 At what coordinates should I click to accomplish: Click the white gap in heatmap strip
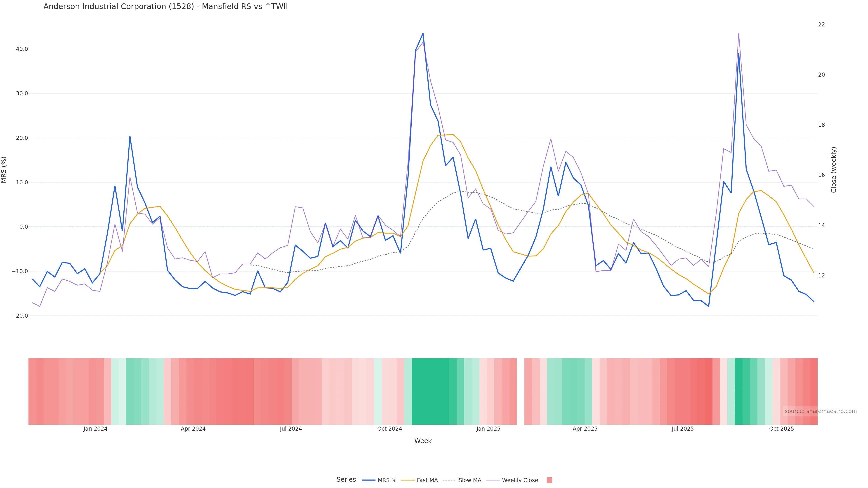pyautogui.click(x=521, y=391)
